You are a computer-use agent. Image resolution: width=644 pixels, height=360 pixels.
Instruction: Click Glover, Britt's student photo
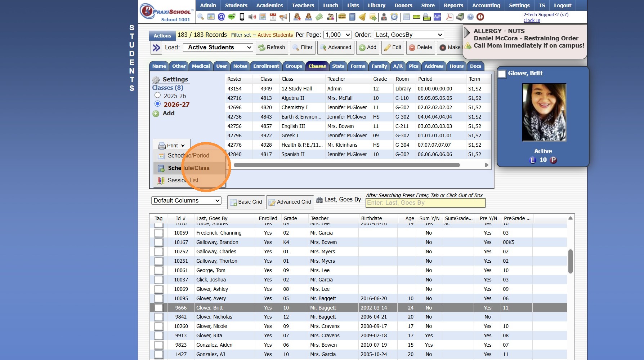click(544, 112)
